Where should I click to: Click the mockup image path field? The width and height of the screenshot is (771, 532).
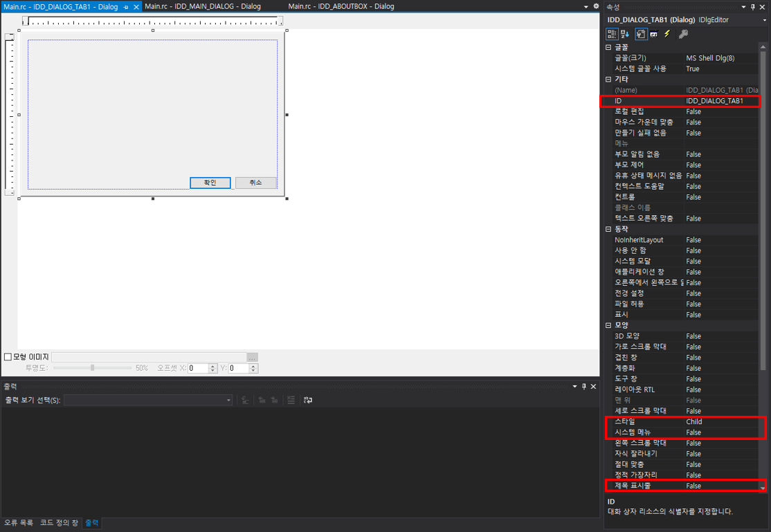(149, 358)
